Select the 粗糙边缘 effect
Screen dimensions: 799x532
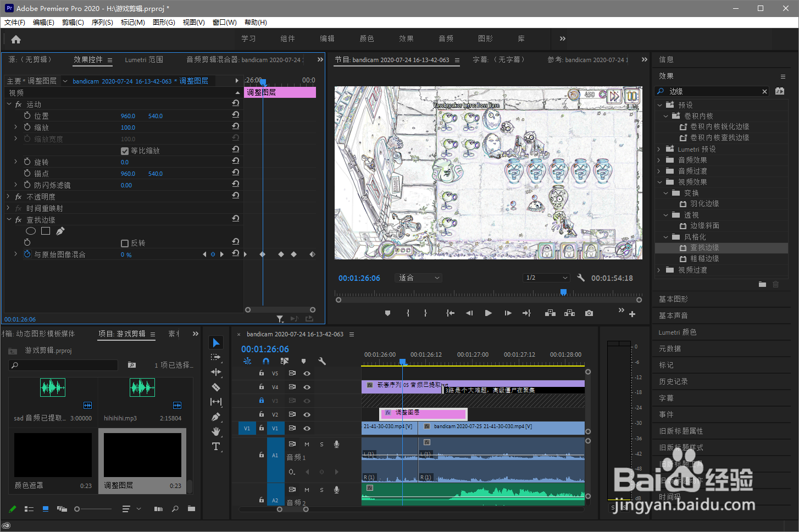click(x=704, y=258)
